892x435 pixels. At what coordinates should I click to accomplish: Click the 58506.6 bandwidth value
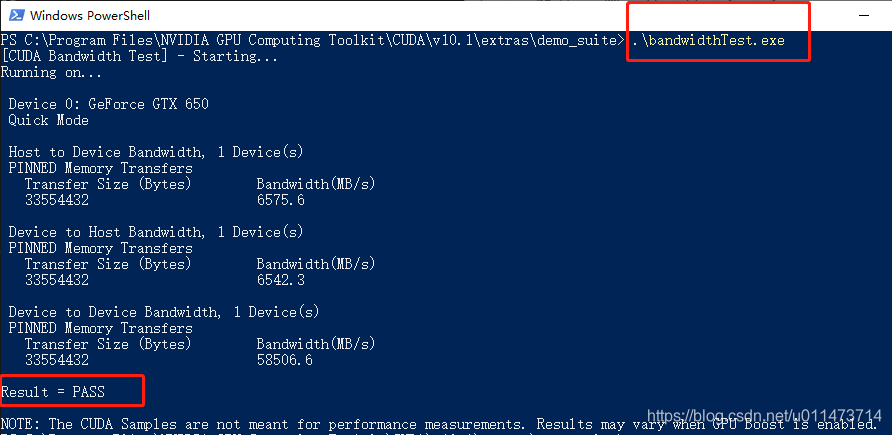[284, 360]
